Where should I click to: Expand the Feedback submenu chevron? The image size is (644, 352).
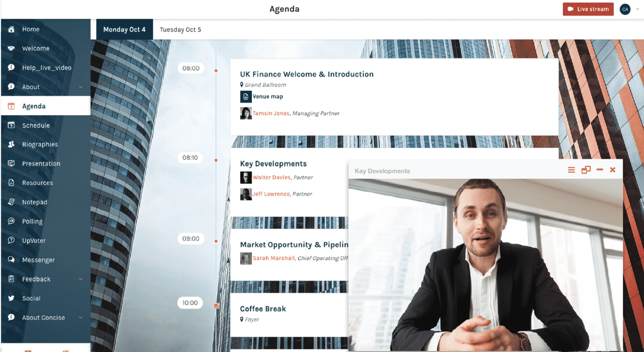point(81,279)
